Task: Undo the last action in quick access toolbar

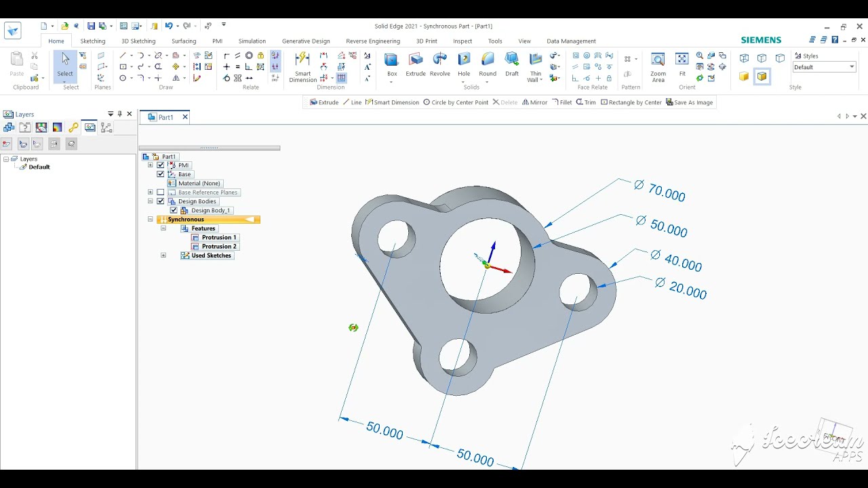Action: (168, 26)
